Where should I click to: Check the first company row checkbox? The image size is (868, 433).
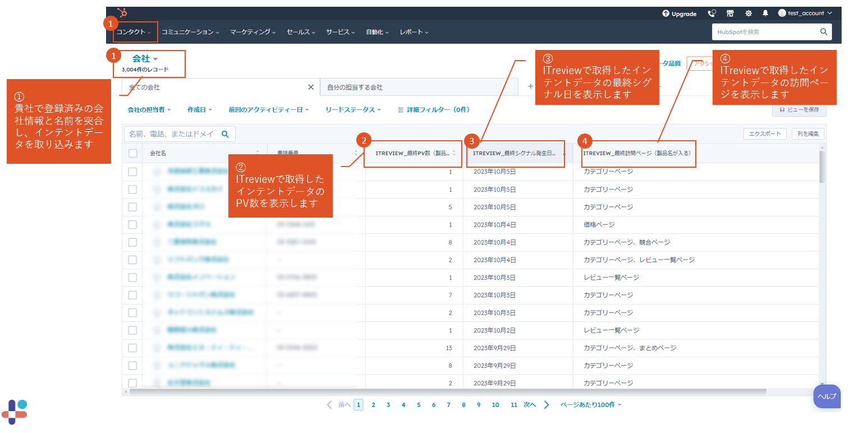coord(132,172)
